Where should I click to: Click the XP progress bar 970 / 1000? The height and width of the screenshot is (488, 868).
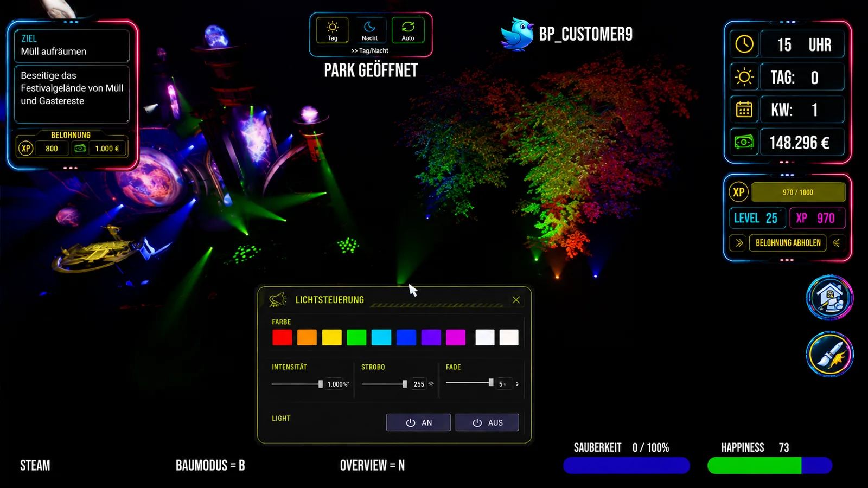pyautogui.click(x=798, y=192)
